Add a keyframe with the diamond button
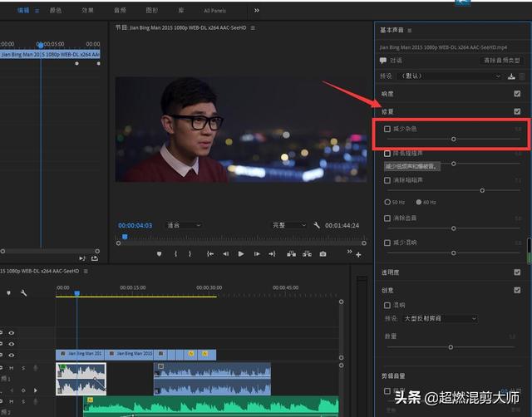 point(23,390)
